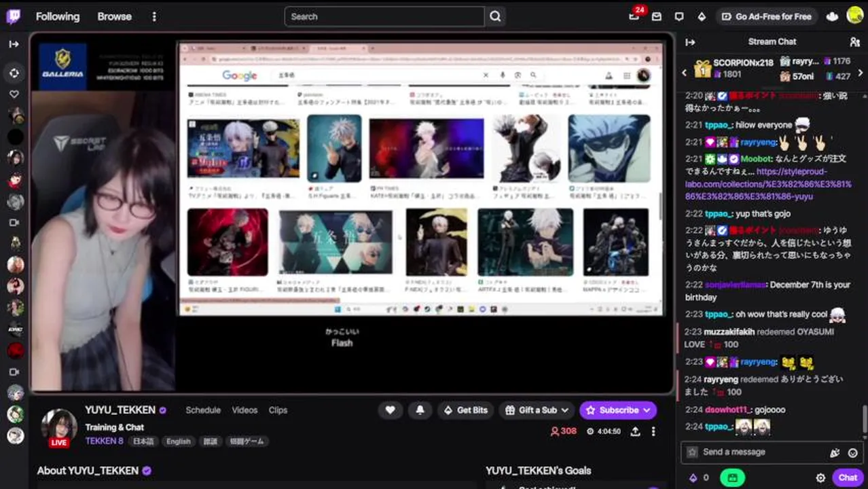
Task: Click the magnifier search button
Action: 495,16
